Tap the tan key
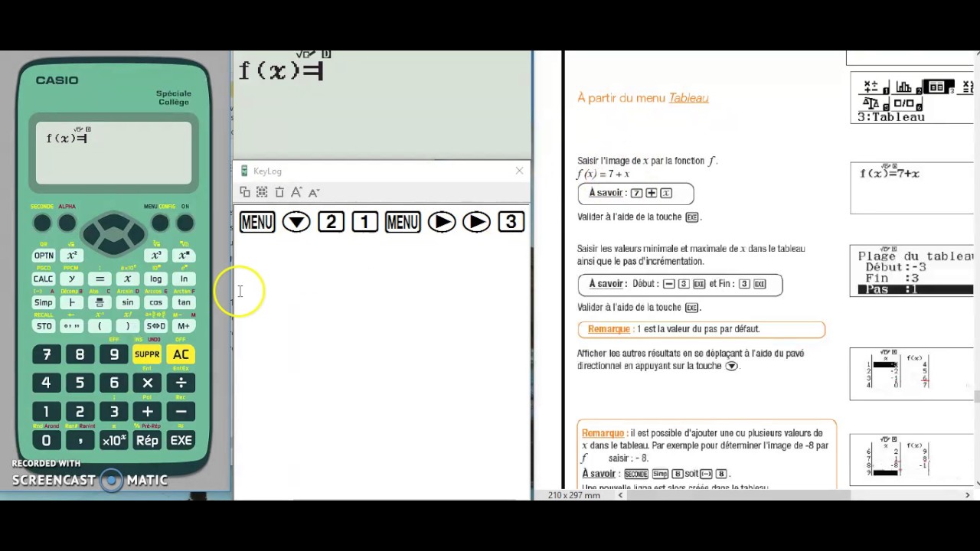Screen dimensions: 980x551 [184, 302]
